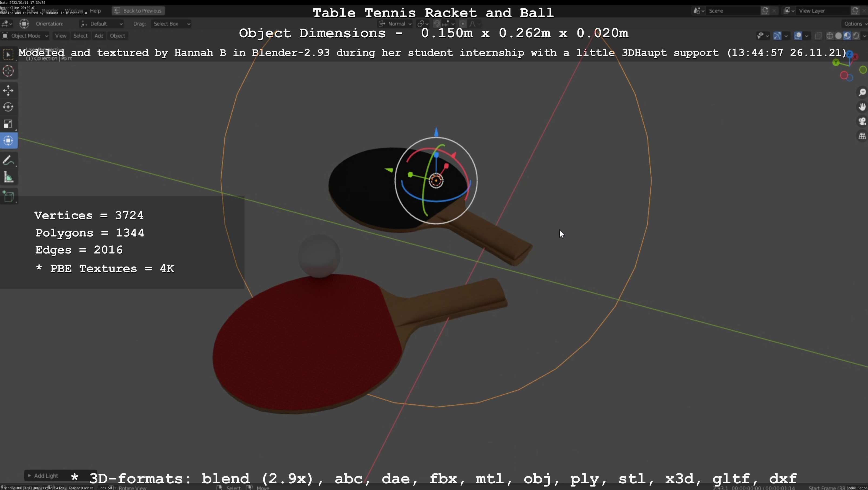Screen dimensions: 868x490
Task: Click the pan hand navigation icon
Action: point(862,107)
